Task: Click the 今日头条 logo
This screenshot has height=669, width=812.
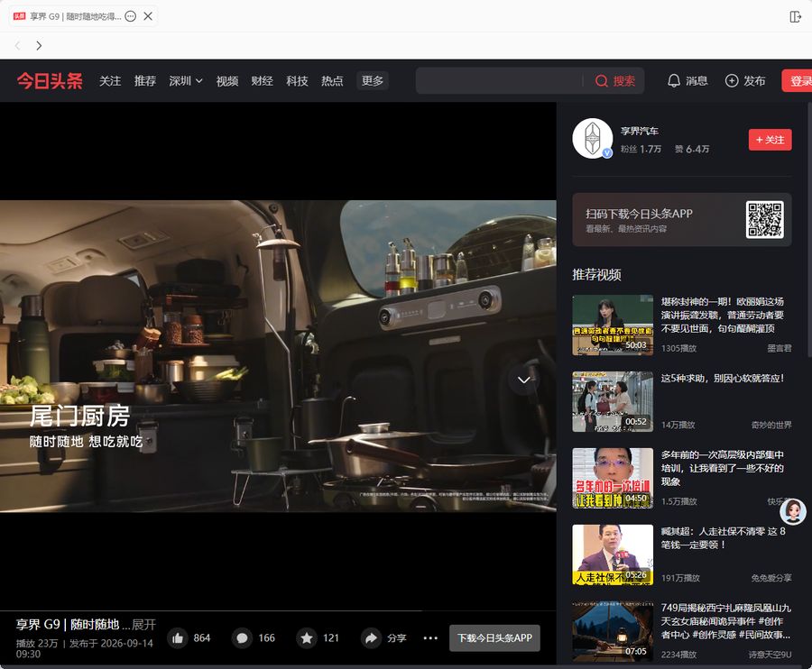Action: coord(50,81)
